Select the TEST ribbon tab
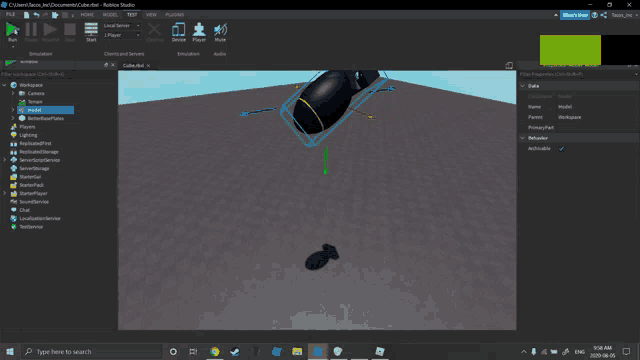640x360 pixels. click(132, 15)
